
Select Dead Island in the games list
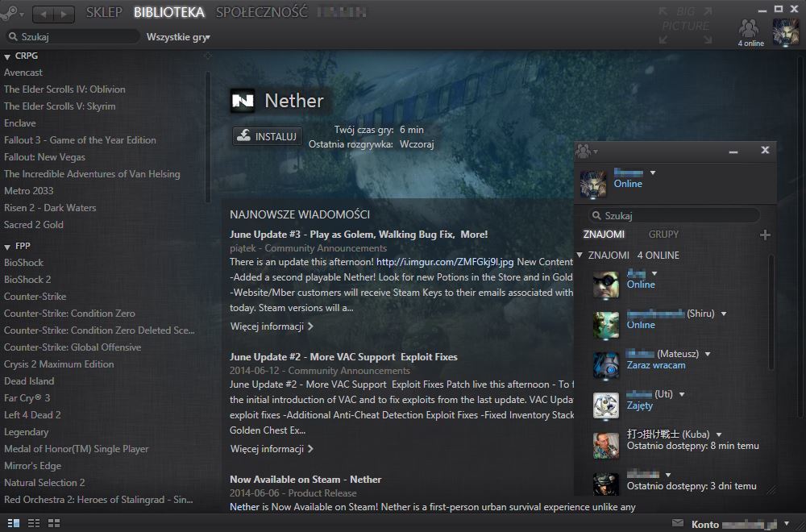29,381
